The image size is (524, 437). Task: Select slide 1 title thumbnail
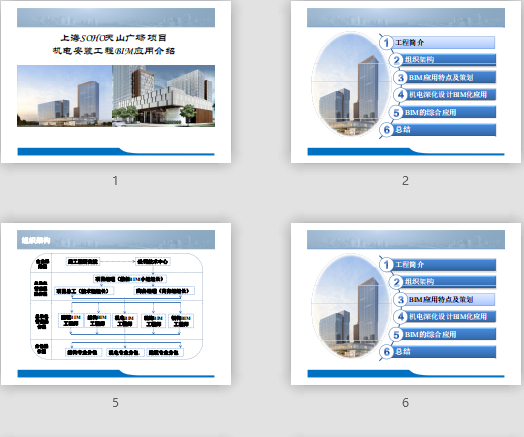116,82
